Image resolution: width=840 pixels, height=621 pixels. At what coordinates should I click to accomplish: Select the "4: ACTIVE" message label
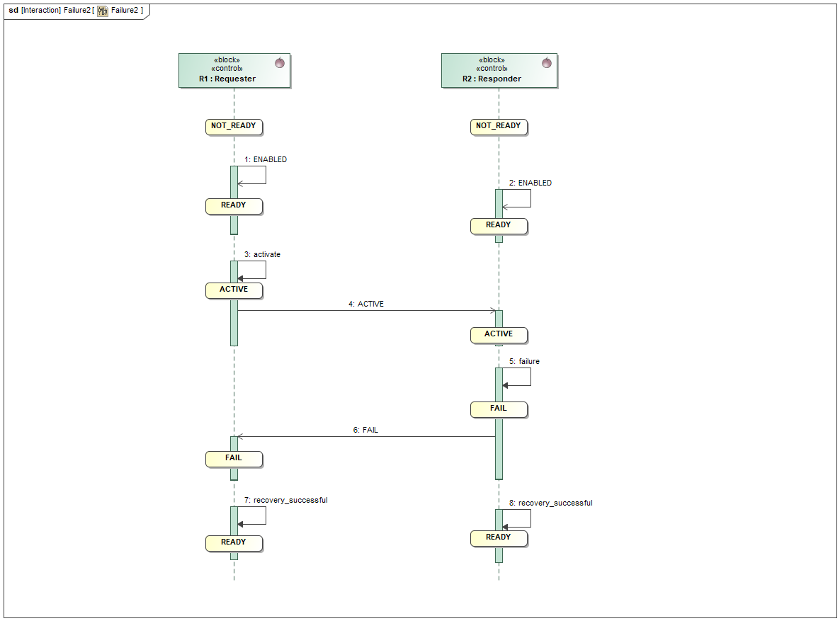(x=365, y=304)
